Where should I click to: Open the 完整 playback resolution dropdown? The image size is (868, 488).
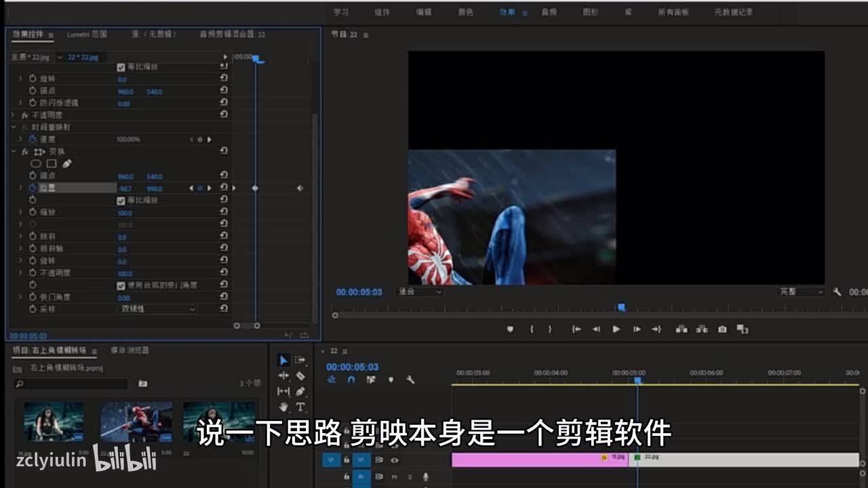click(x=800, y=291)
